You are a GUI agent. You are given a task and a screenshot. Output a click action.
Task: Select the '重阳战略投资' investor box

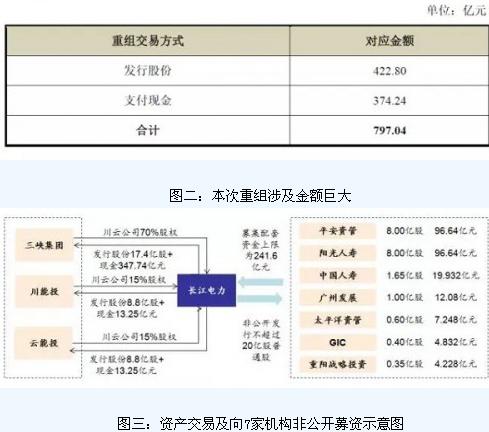pos(338,364)
